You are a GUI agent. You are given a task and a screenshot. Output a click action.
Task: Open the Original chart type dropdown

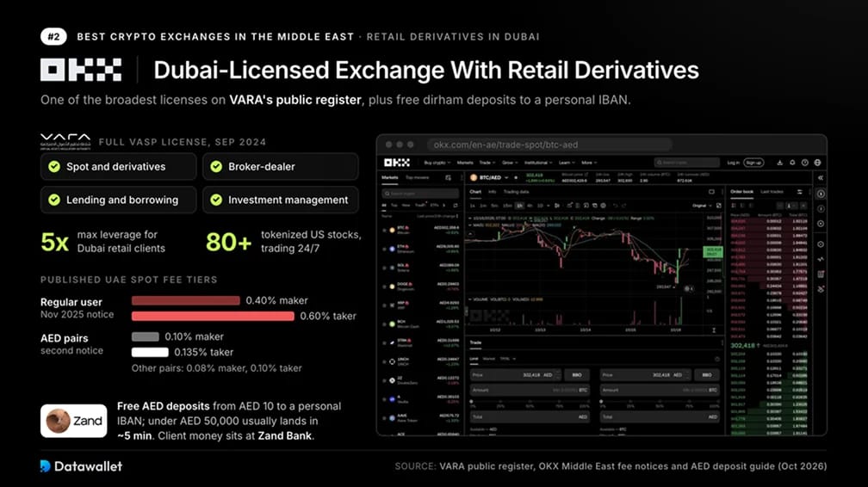pos(702,206)
